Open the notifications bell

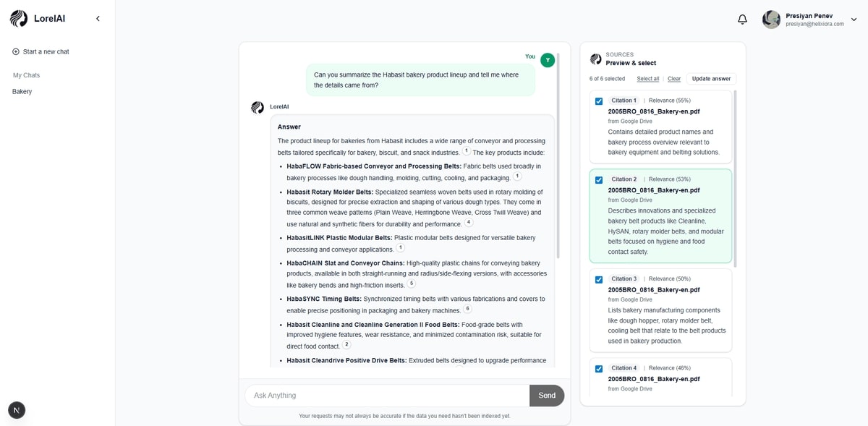(742, 20)
